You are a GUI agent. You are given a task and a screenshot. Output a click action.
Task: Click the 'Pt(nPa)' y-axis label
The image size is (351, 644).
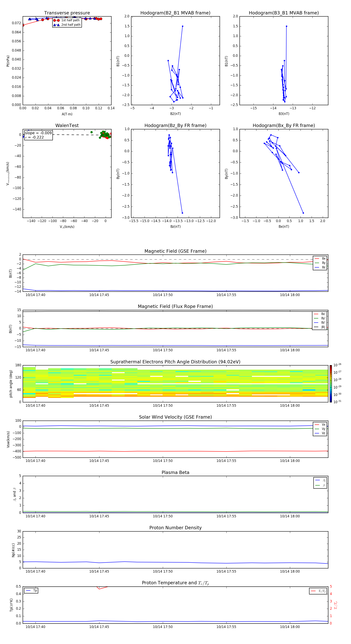8,61
